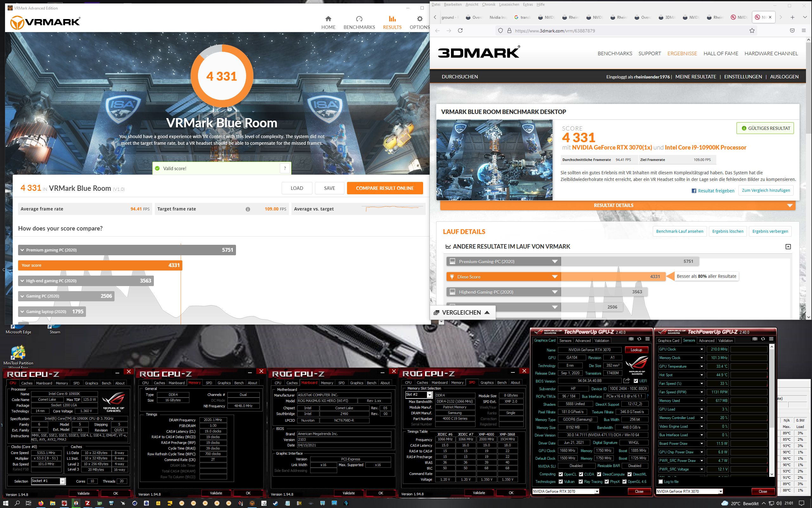This screenshot has width=812, height=508.
Task: Take screenshot in left GPU-Z window
Action: pos(631,339)
